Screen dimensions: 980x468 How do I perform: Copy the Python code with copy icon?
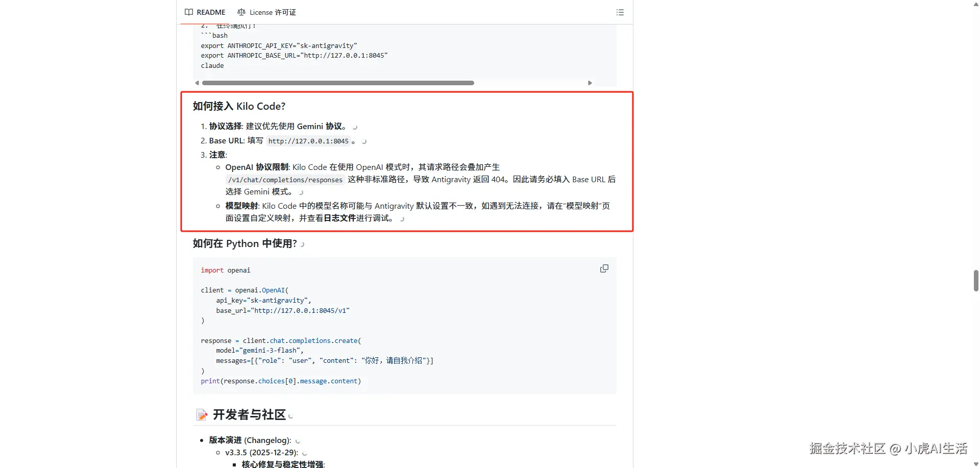click(x=604, y=268)
